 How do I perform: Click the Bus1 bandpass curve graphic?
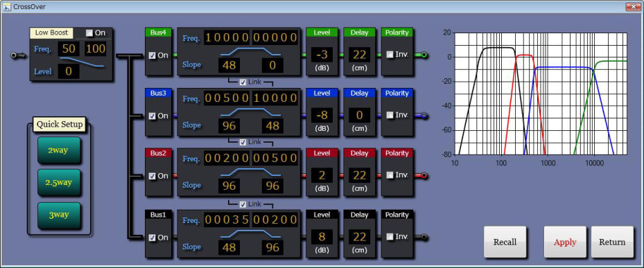(x=250, y=233)
